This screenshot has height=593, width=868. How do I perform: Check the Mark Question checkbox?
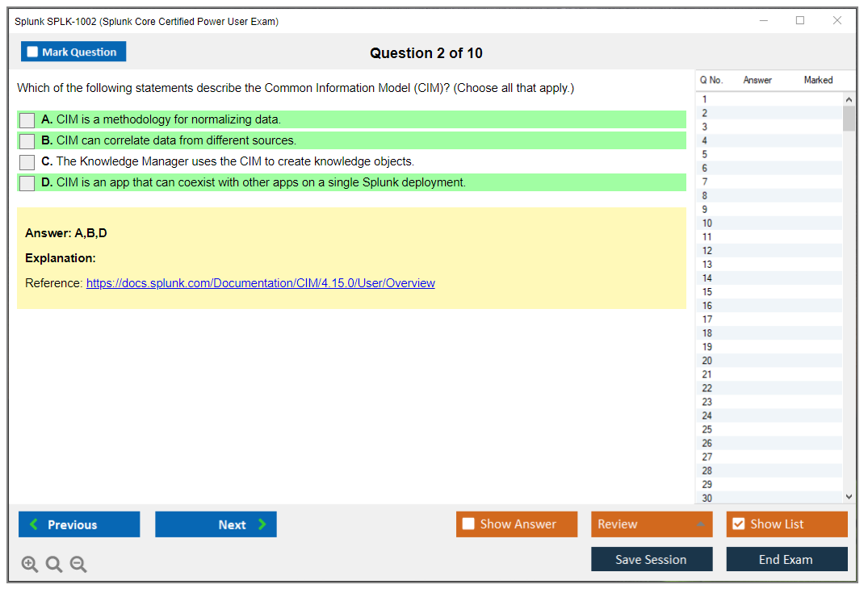[x=33, y=52]
